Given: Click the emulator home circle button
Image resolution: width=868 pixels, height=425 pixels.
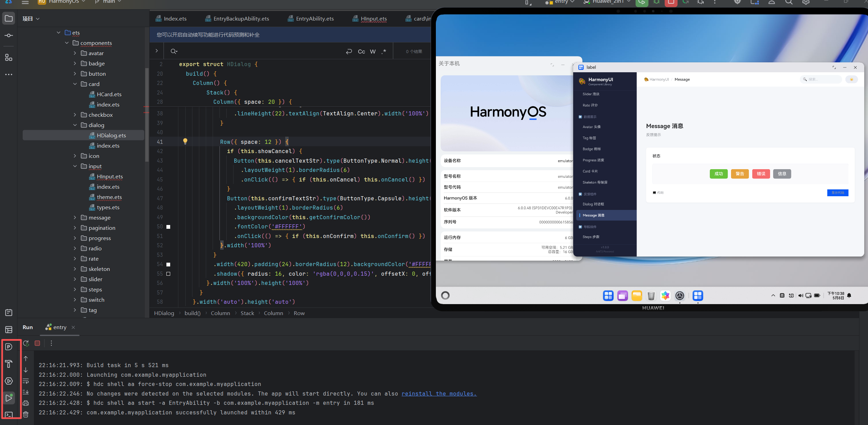Looking at the screenshot, I should (445, 295).
